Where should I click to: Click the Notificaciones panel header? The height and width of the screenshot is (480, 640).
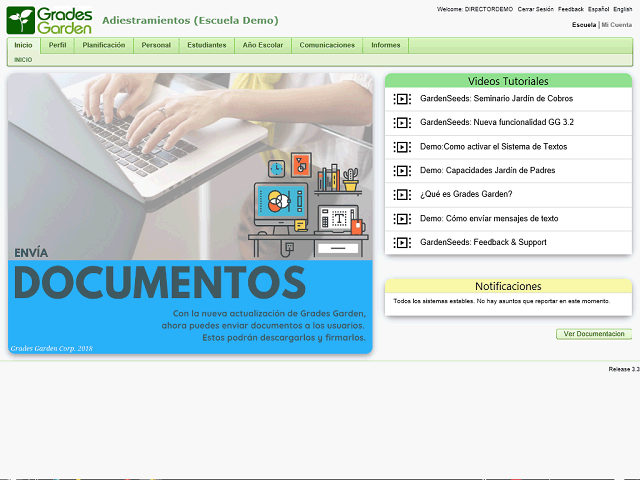tap(508, 286)
